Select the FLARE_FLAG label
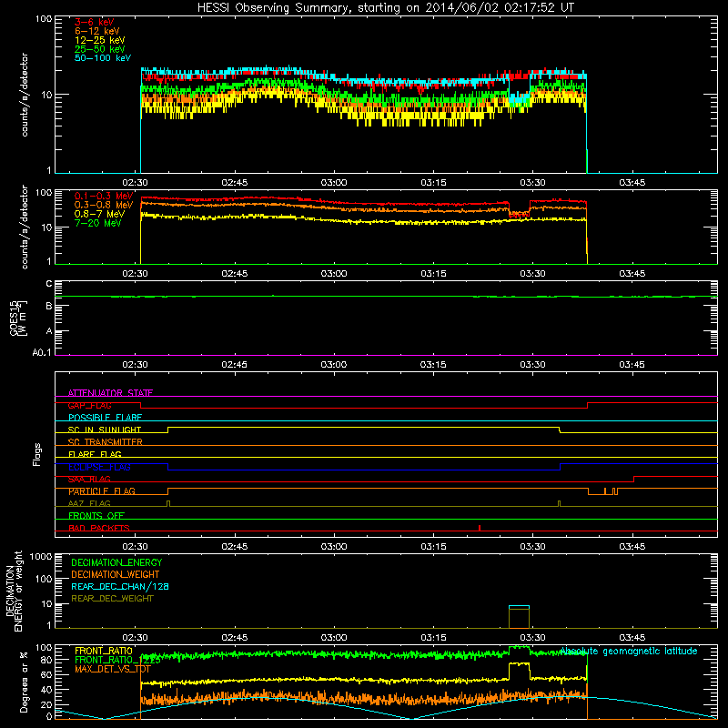The width and height of the screenshot is (728, 728). click(x=95, y=454)
